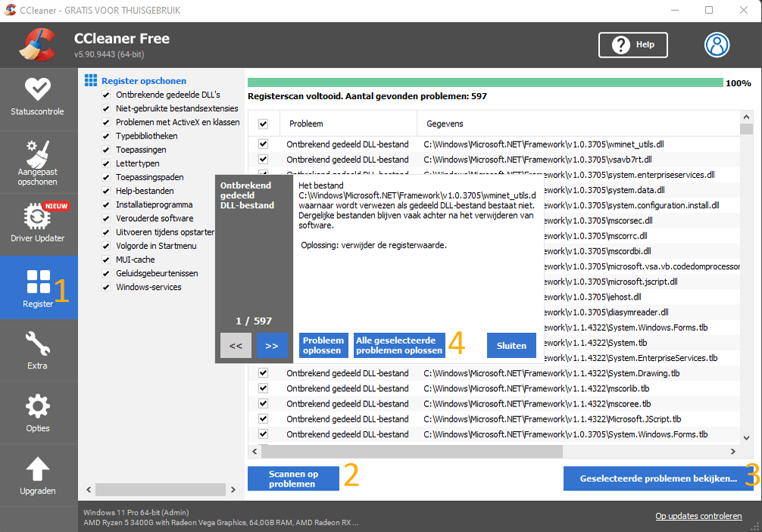
Task: Go to previous problem with << button
Action: point(236,346)
